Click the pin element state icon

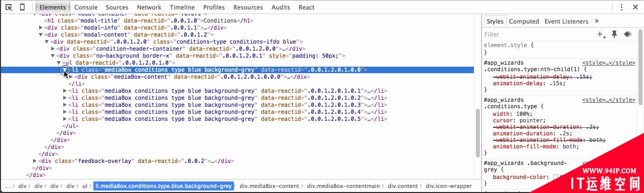[x=614, y=34]
